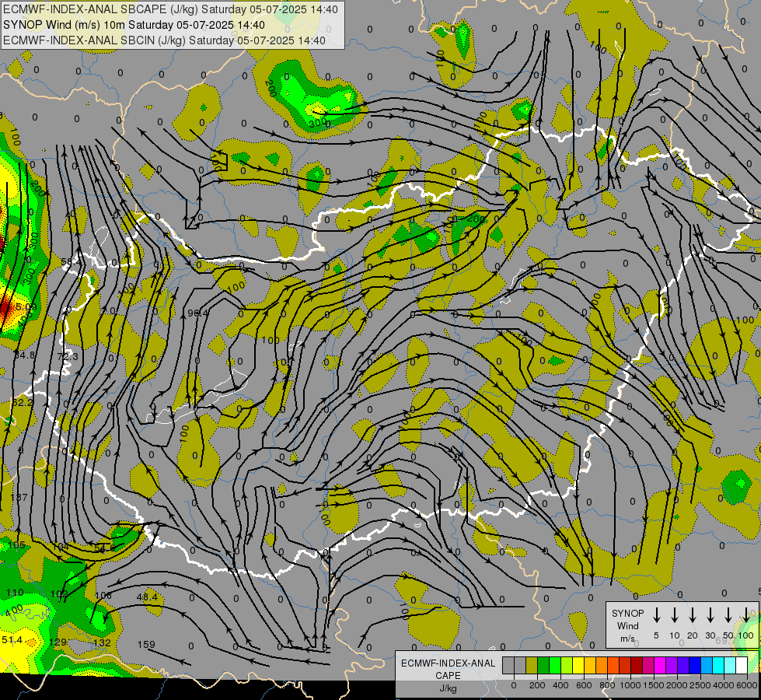This screenshot has width=761, height=700.
Task: Click the 72.3 value on the map
Action: [68, 356]
